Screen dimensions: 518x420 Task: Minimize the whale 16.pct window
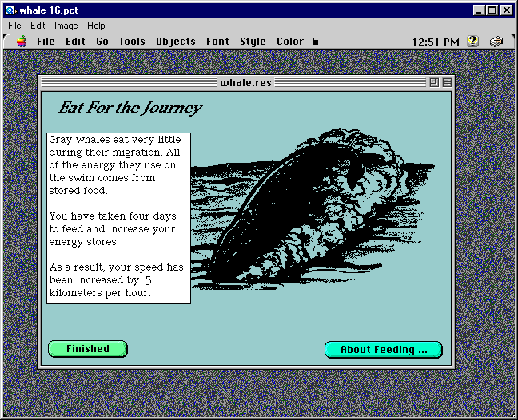478,10
